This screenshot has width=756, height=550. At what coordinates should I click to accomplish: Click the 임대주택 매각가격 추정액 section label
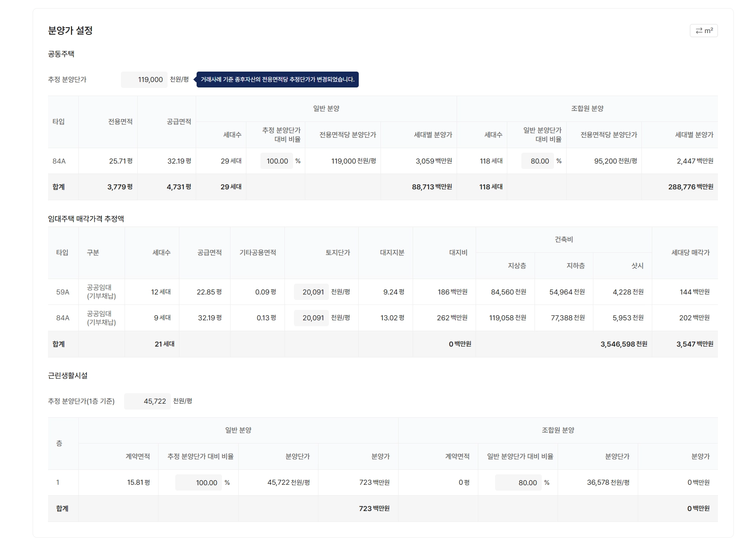tap(86, 218)
